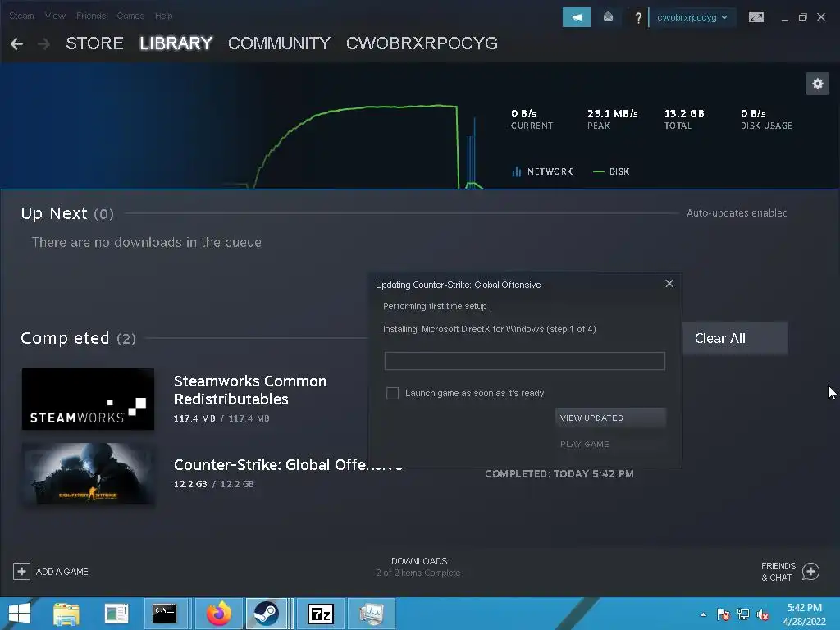This screenshot has width=840, height=630.
Task: Click the 23.1 MB/s peak value
Action: [612, 113]
